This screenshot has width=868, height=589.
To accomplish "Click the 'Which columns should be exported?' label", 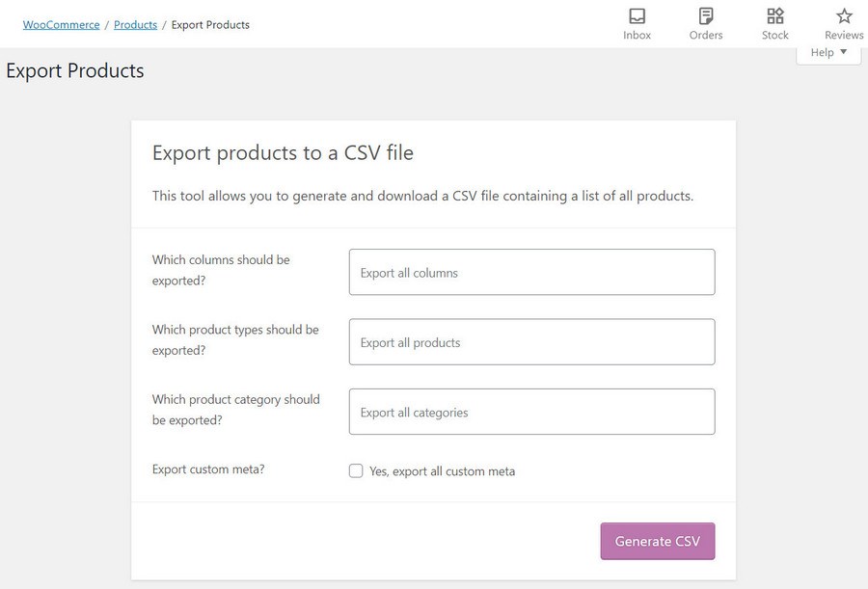I will (221, 270).
